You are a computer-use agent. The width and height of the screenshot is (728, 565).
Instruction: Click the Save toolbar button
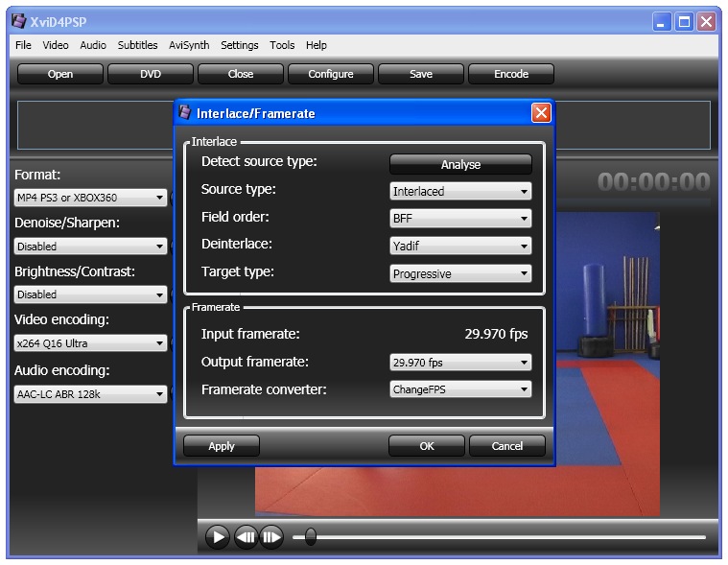[421, 74]
